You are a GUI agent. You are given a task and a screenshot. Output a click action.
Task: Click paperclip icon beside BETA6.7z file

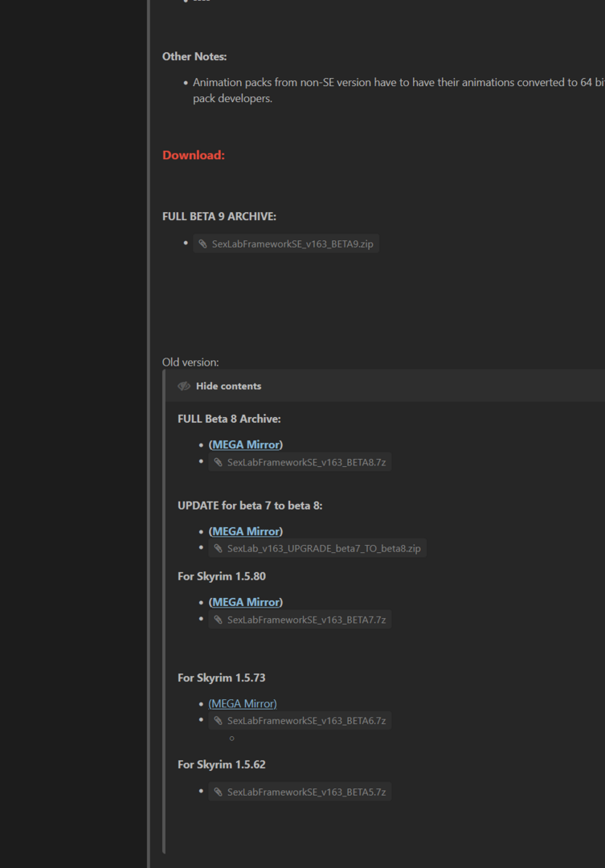[x=219, y=721]
